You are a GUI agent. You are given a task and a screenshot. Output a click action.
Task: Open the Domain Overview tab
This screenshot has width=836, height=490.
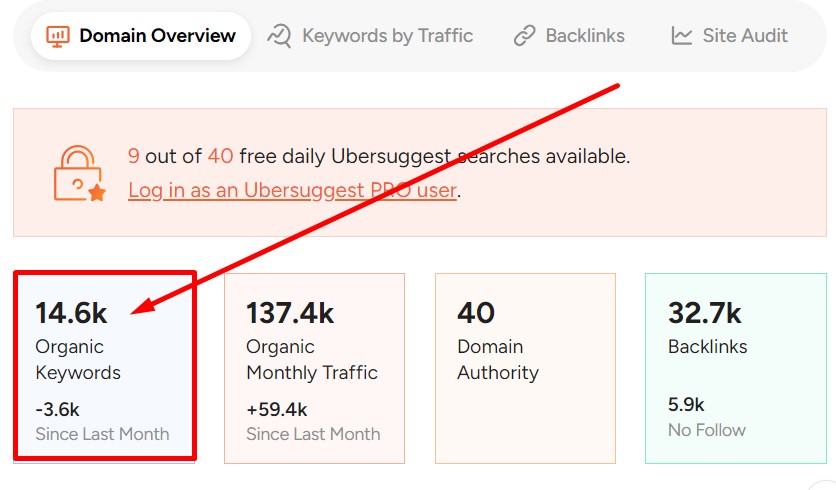(x=157, y=36)
